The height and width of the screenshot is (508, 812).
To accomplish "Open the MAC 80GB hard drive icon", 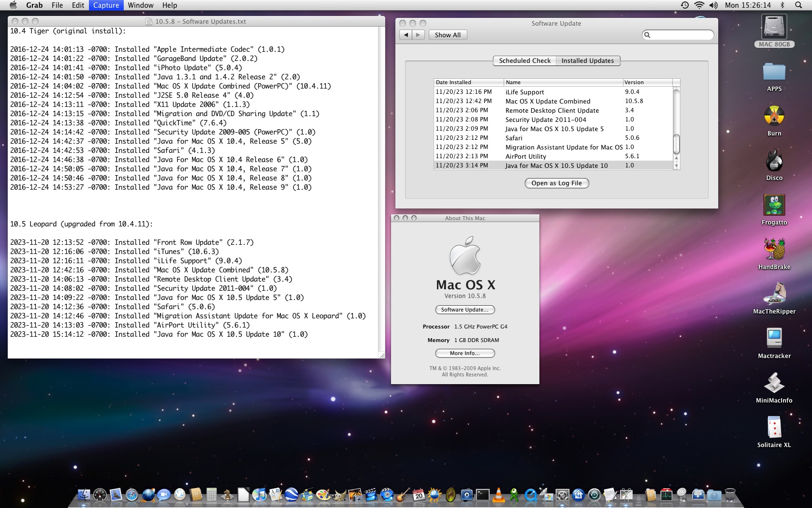I will coord(774,27).
